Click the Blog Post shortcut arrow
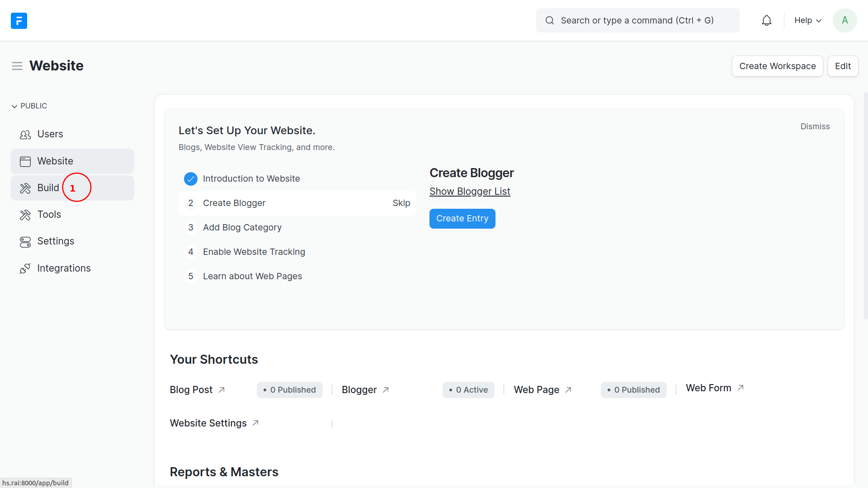Image resolution: width=868 pixels, height=488 pixels. (222, 390)
